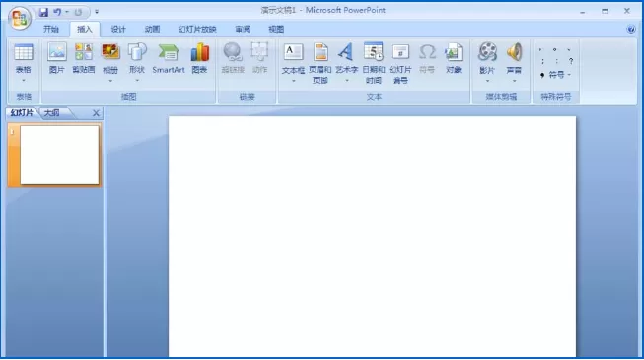Open the 表格 table dropdown

(24, 62)
